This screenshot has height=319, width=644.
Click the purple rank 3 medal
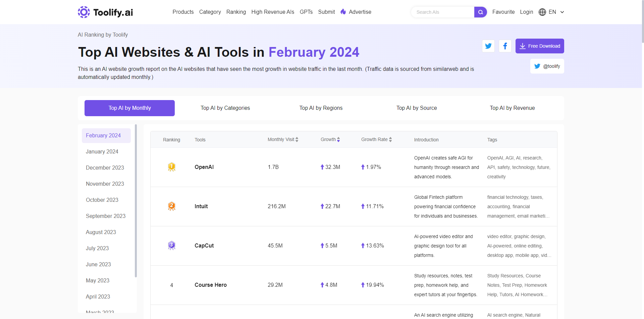[172, 245]
